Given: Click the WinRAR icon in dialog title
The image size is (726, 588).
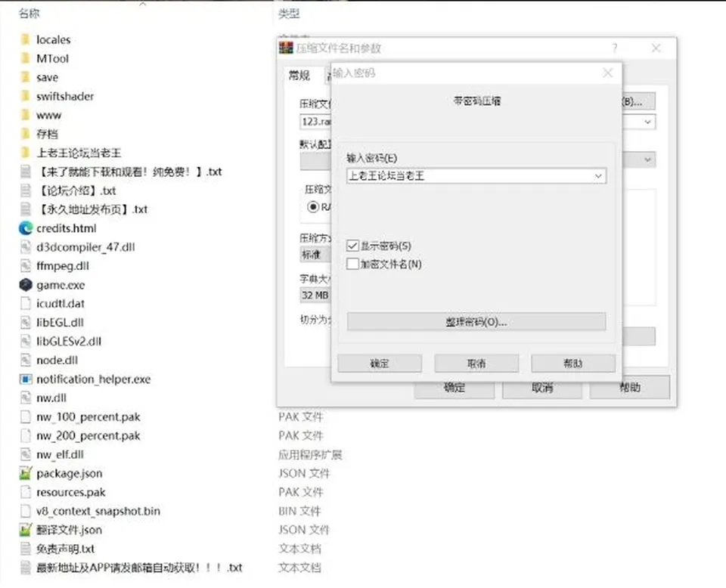Looking at the screenshot, I should click(286, 48).
